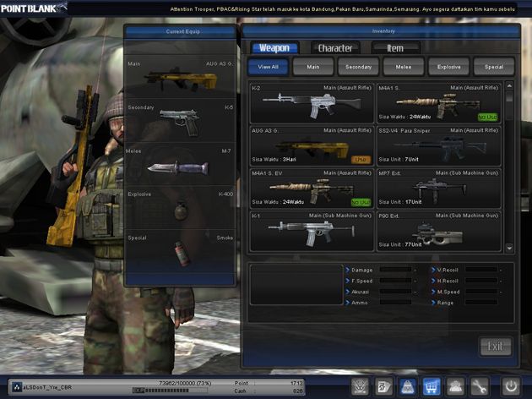Select the AUG A3 G. inventory card

tap(312, 145)
